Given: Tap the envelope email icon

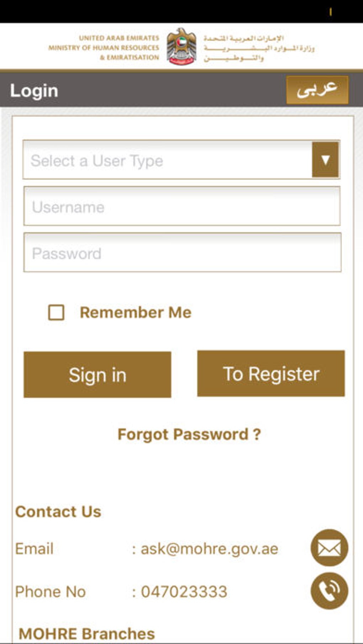Looking at the screenshot, I should (329, 548).
